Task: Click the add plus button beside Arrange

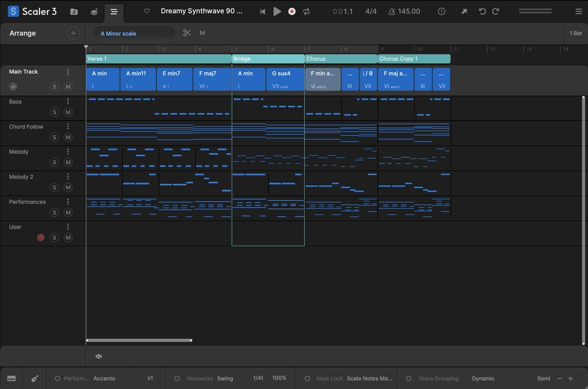Action: coord(73,33)
